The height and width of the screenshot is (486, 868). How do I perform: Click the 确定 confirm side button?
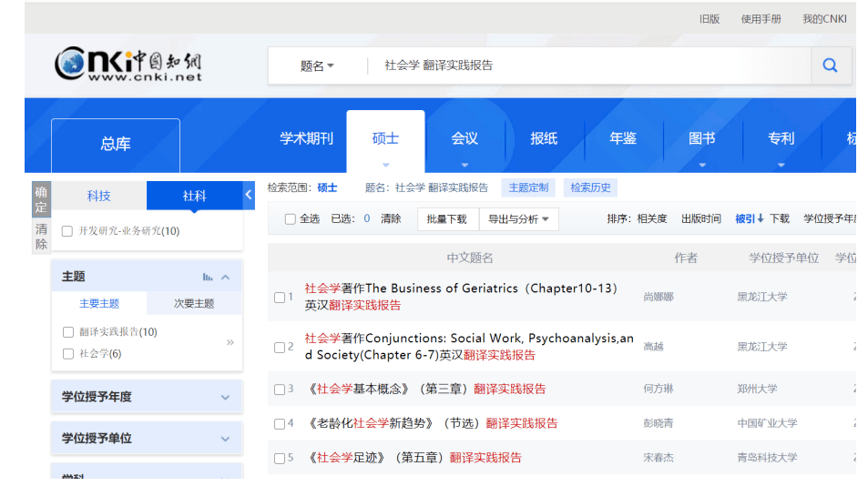(x=41, y=199)
